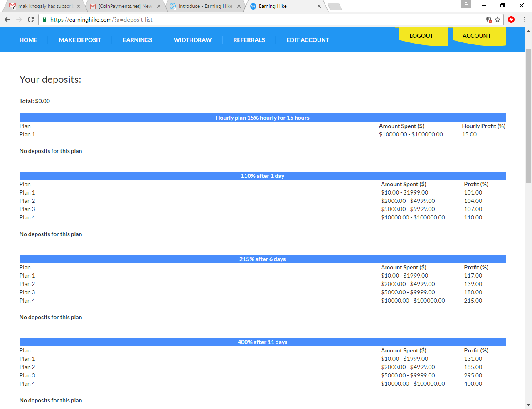Click the profit value 139.00
Viewport: 532px width, 409px height.
coord(473,284)
